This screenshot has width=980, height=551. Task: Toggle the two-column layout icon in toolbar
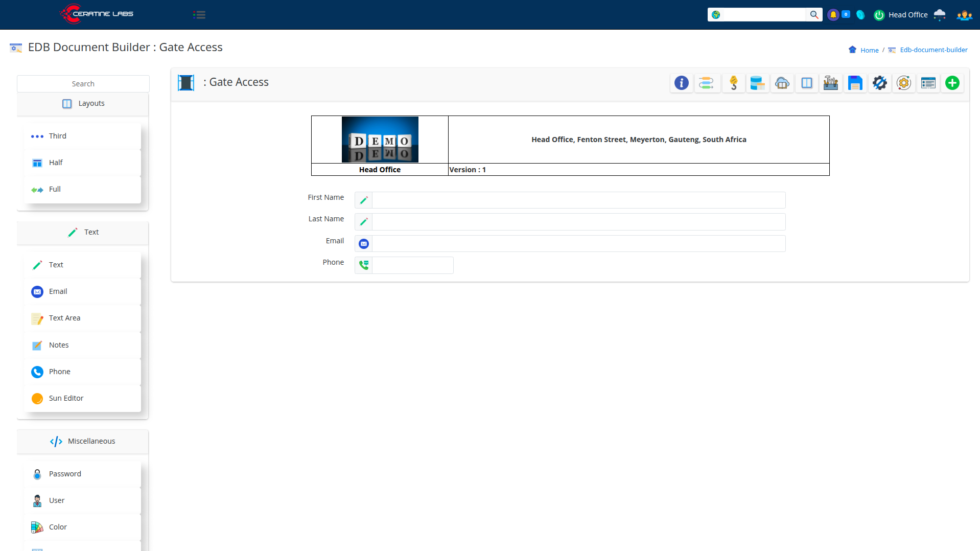806,83
